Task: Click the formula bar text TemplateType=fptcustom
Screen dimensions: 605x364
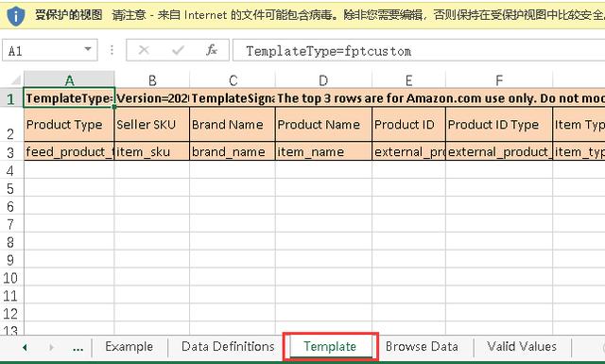Action: coord(328,51)
